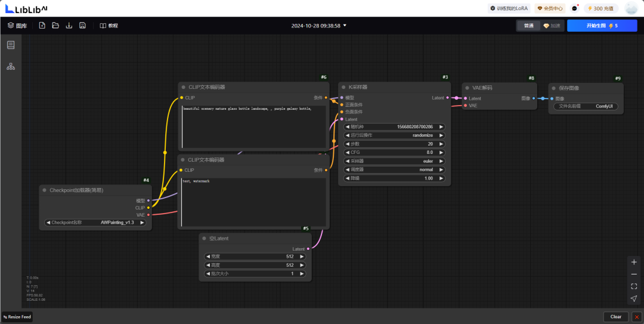Collapse the 保存图像 node via title dot
The height and width of the screenshot is (324, 644).
point(553,88)
